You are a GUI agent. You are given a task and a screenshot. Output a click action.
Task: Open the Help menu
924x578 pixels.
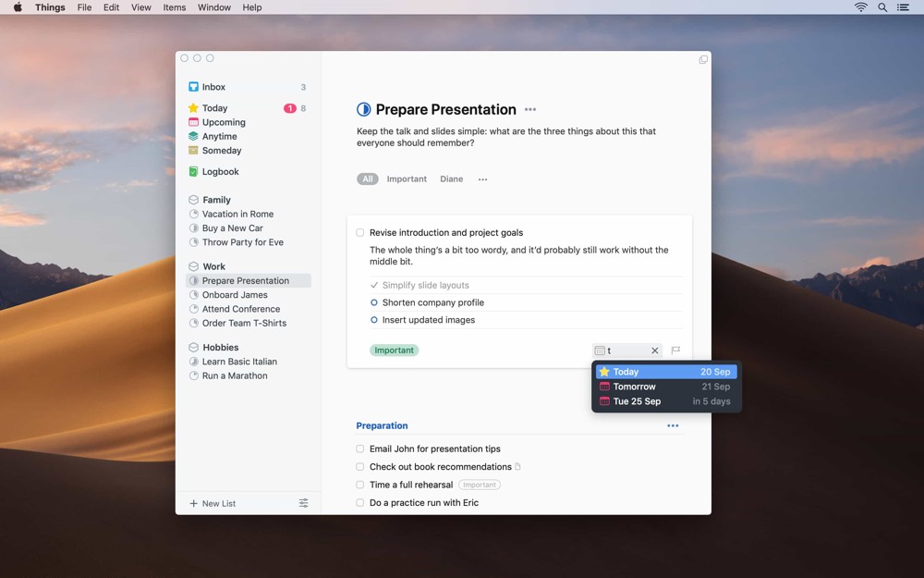click(252, 7)
